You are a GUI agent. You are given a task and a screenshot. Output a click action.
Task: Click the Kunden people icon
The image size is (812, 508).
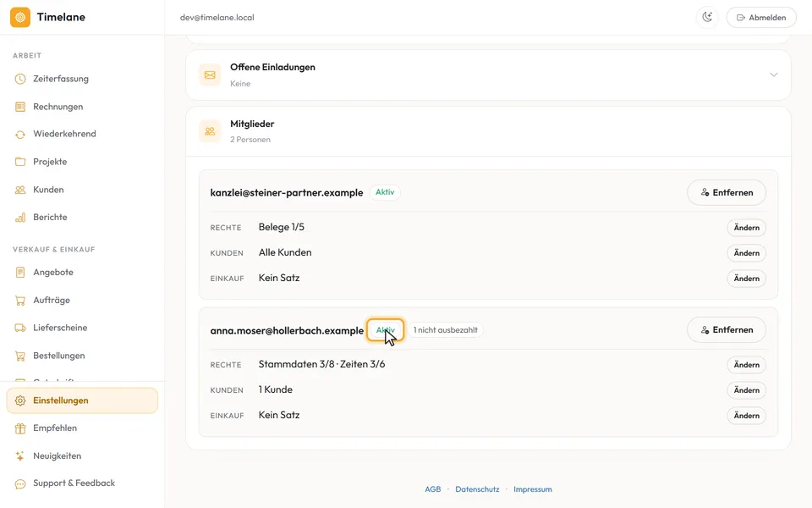coord(20,190)
